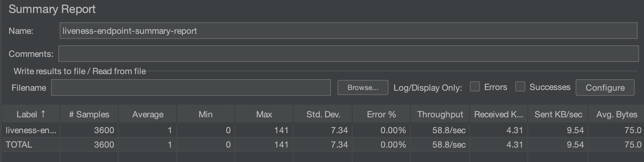The image size is (644, 162).
Task: Browse for a results file
Action: (x=363, y=87)
